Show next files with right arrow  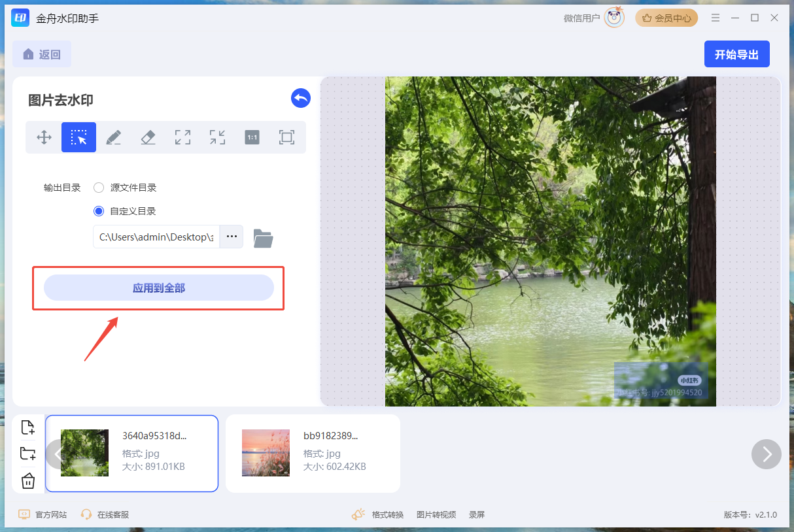point(767,454)
